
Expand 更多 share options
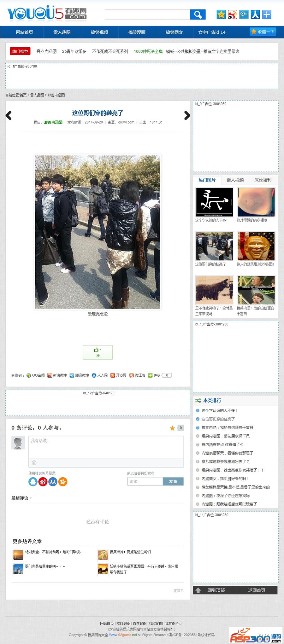pos(154,375)
